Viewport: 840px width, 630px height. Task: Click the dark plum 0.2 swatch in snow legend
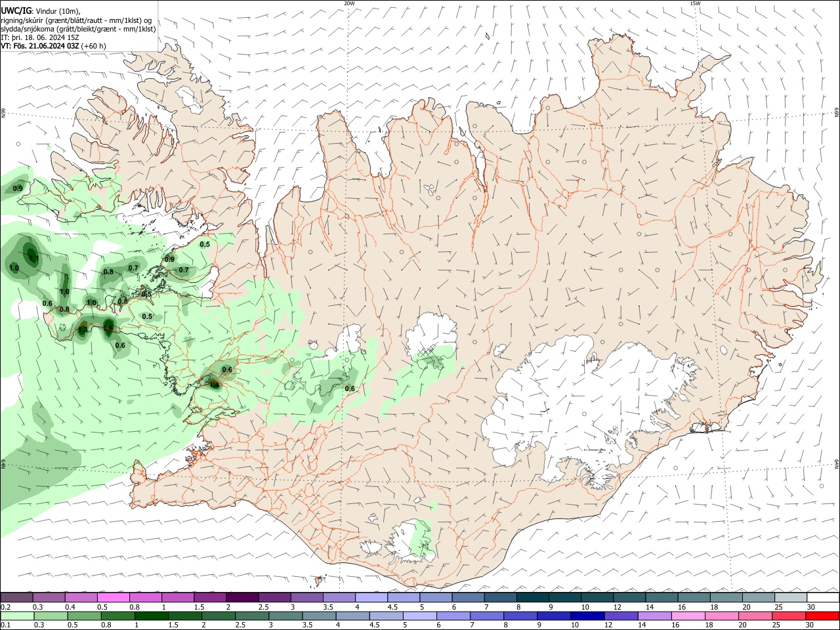click(x=16, y=597)
